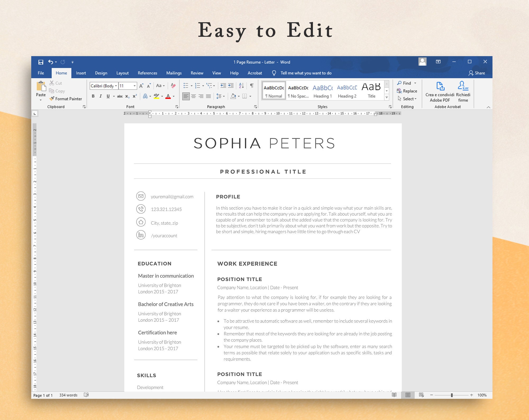Select the Clear All Formatting icon
Screen dimensions: 529x420
pos(173,86)
